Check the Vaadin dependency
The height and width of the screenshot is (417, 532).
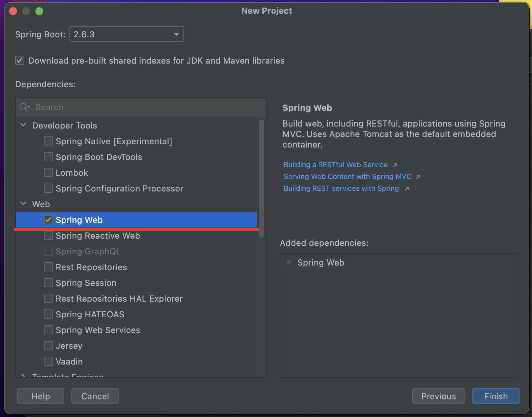coord(48,361)
